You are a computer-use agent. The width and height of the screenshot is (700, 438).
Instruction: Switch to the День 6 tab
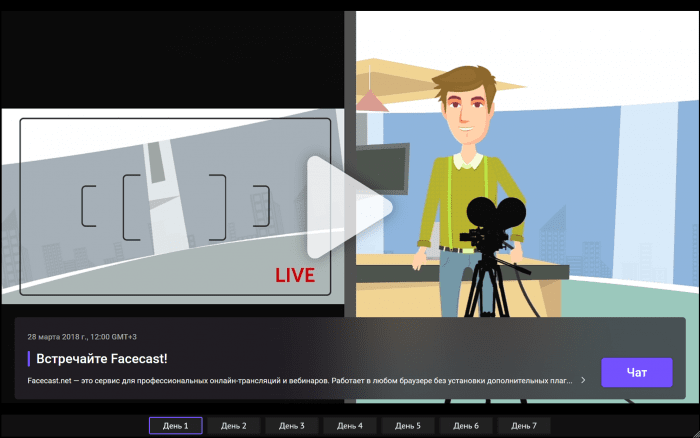466,425
